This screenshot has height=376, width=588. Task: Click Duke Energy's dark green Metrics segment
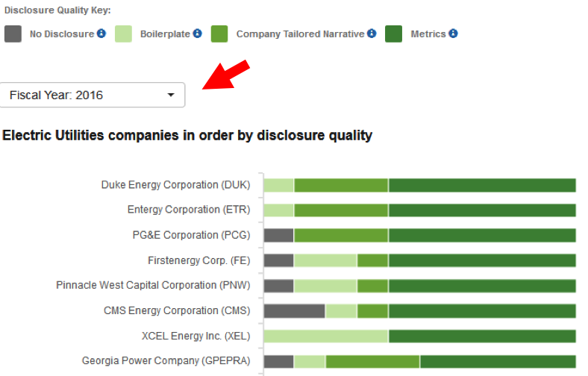click(482, 185)
